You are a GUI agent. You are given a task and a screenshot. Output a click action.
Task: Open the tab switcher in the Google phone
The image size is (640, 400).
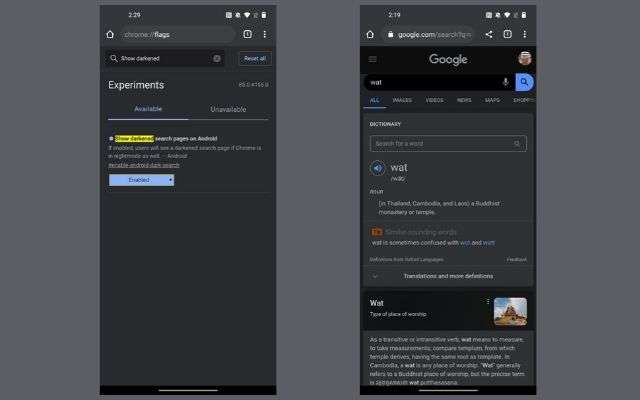(507, 34)
